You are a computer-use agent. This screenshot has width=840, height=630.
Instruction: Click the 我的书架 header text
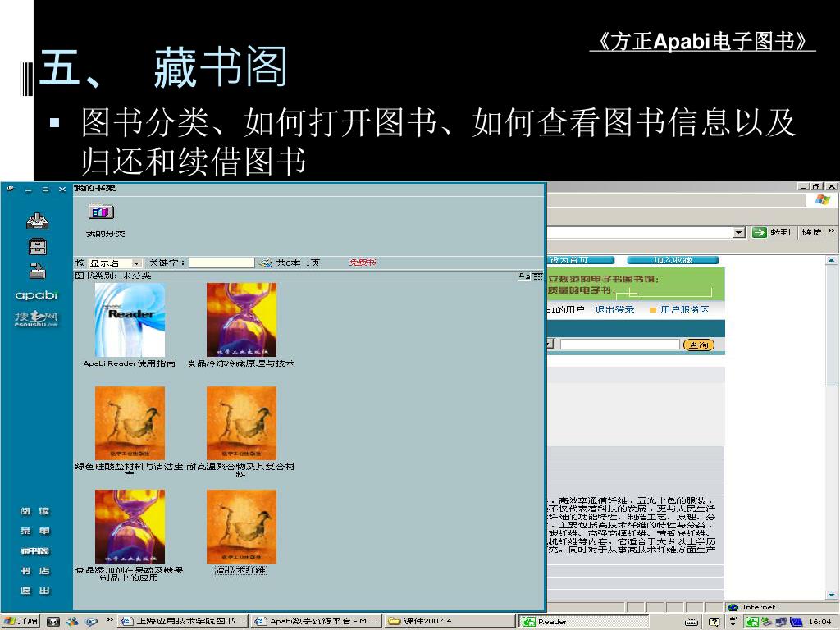click(94, 188)
